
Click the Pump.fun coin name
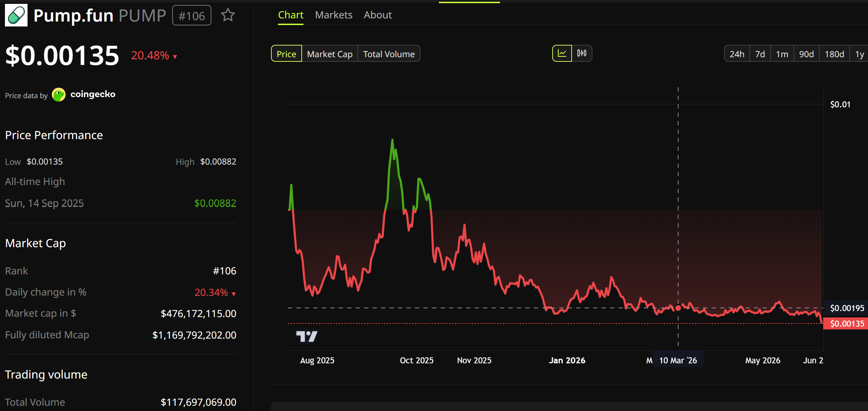coord(73,16)
